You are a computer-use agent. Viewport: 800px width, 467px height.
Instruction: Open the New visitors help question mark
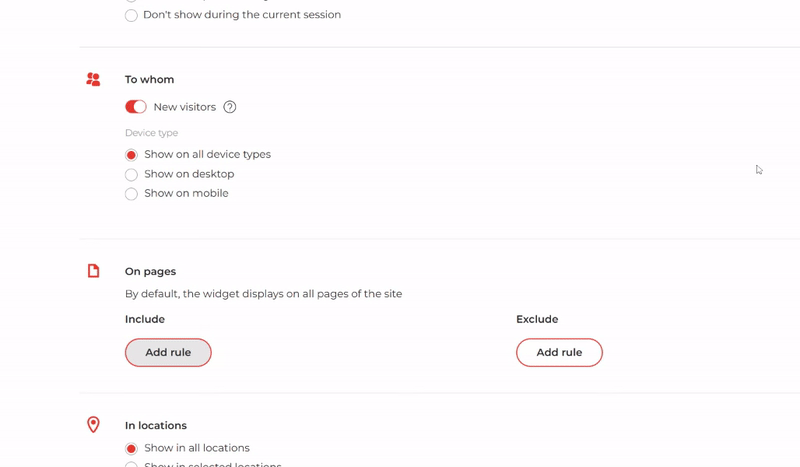coord(230,107)
